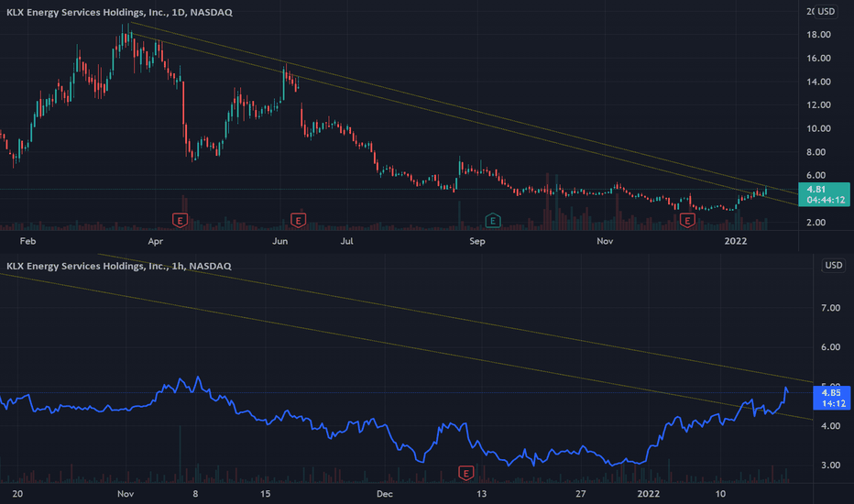Click the Feb label on the daily time axis
The image size is (854, 504).
27,241
